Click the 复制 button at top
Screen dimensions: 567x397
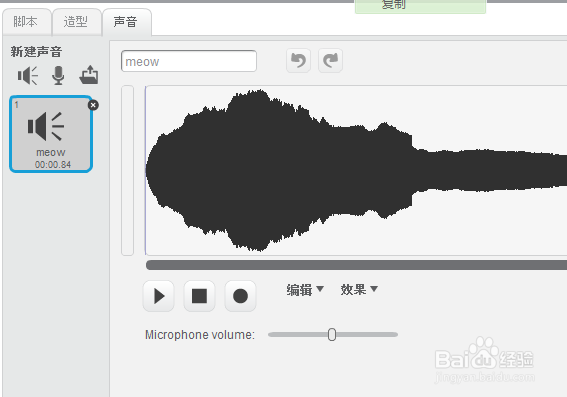point(420,6)
